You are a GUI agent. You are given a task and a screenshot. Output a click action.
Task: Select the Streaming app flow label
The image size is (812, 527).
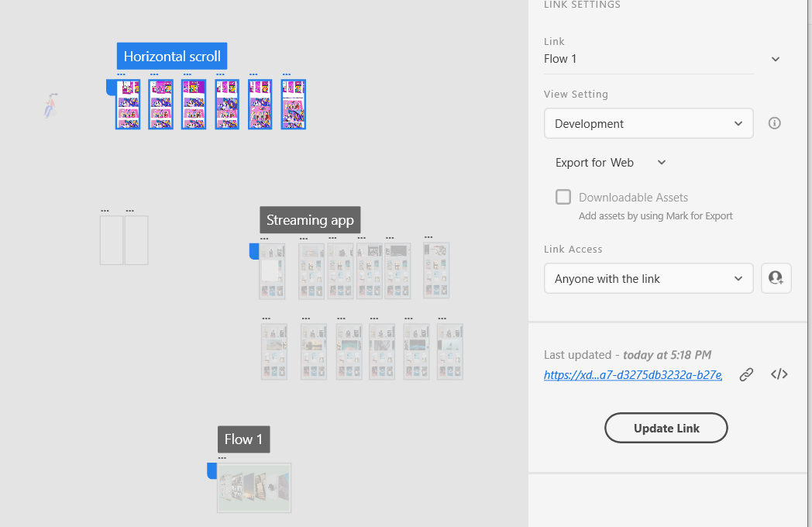(x=310, y=219)
